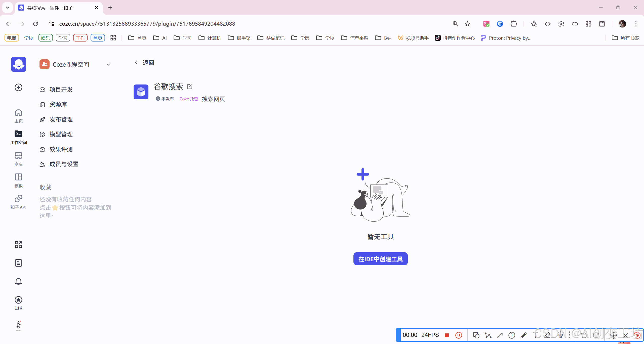Screen dimensions: 644x344
Task: Click the 在IDE中创建工具 button
Action: click(380, 259)
